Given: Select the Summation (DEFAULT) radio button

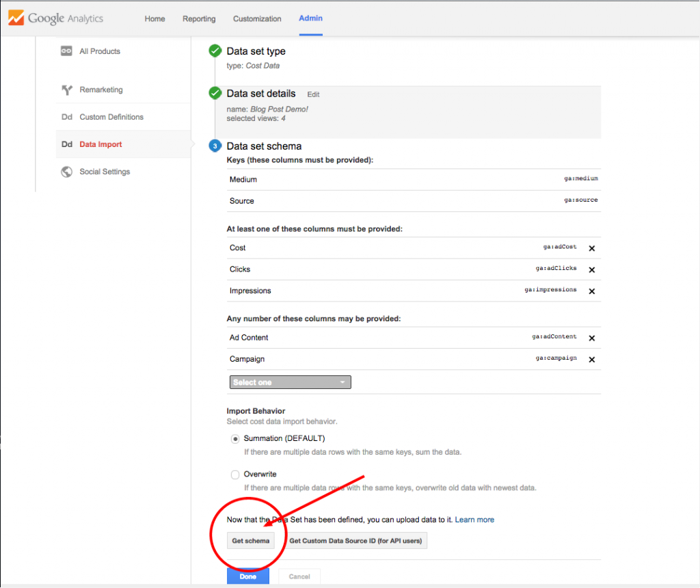Looking at the screenshot, I should [235, 439].
